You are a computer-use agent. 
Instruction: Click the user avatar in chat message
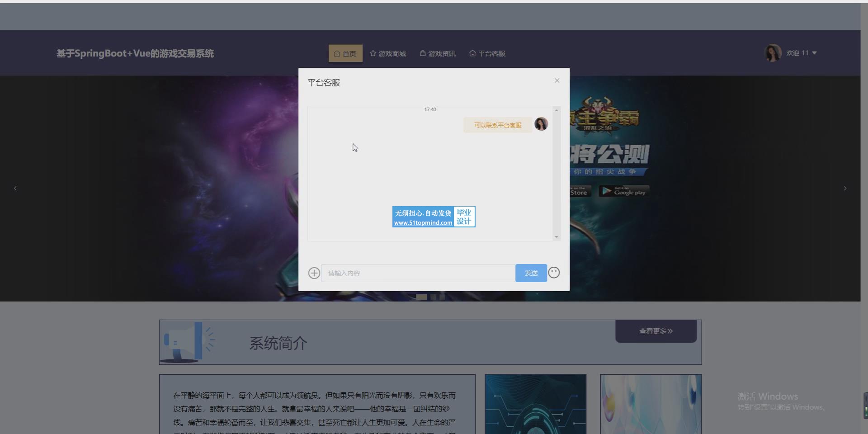point(541,124)
